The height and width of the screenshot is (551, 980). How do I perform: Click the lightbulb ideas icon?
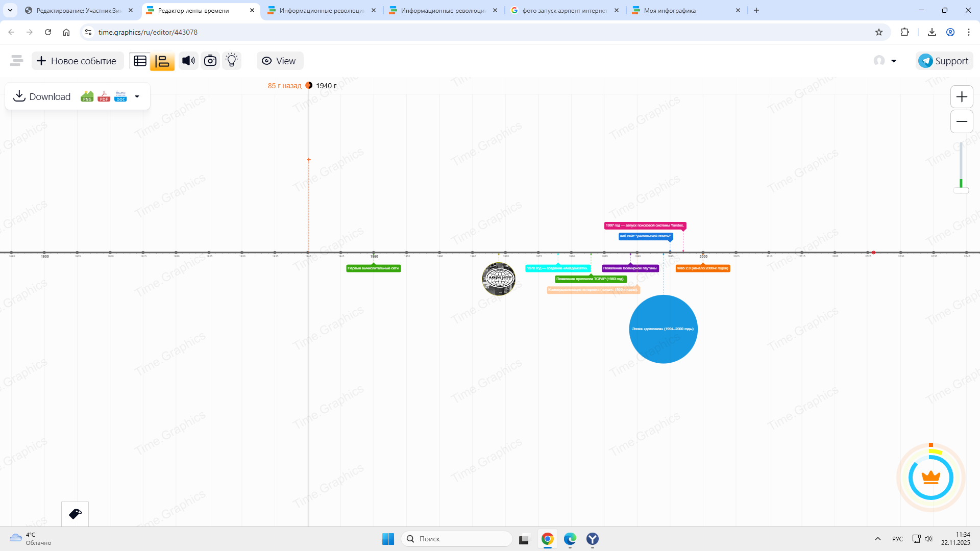[232, 61]
